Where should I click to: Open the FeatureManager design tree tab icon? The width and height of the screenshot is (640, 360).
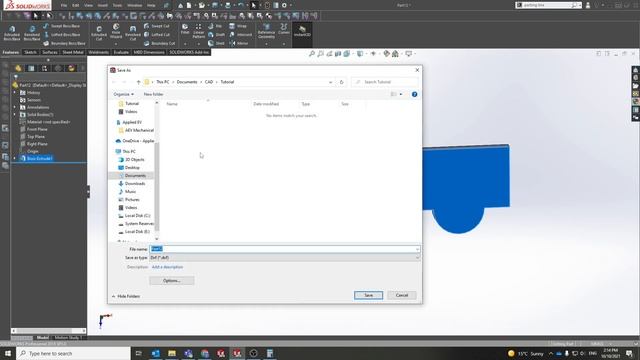point(18,68)
